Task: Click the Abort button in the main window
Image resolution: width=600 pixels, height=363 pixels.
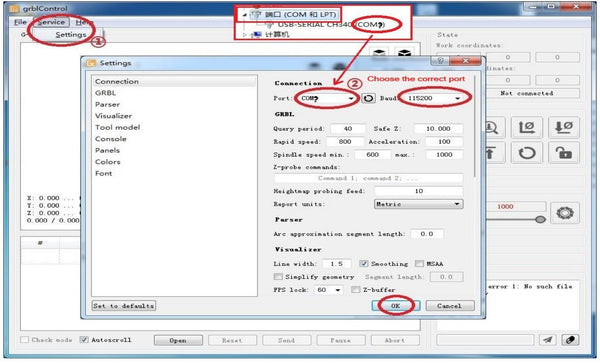Action: tap(395, 340)
